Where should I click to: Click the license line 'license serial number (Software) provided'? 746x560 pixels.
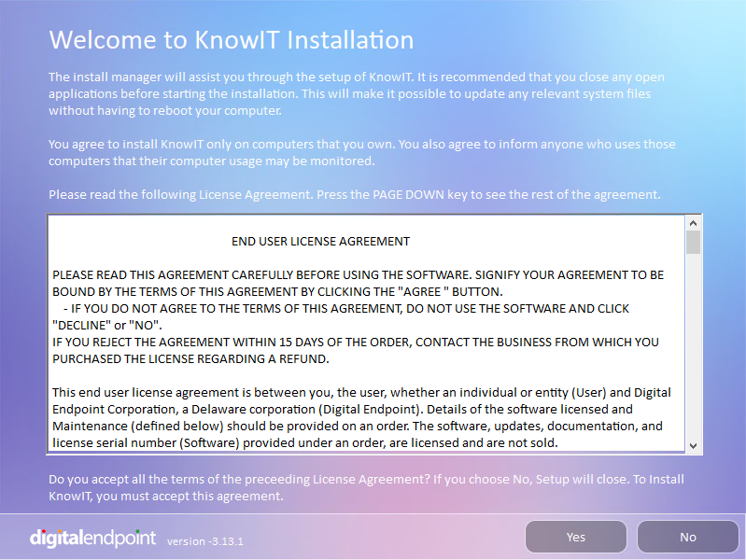[305, 443]
